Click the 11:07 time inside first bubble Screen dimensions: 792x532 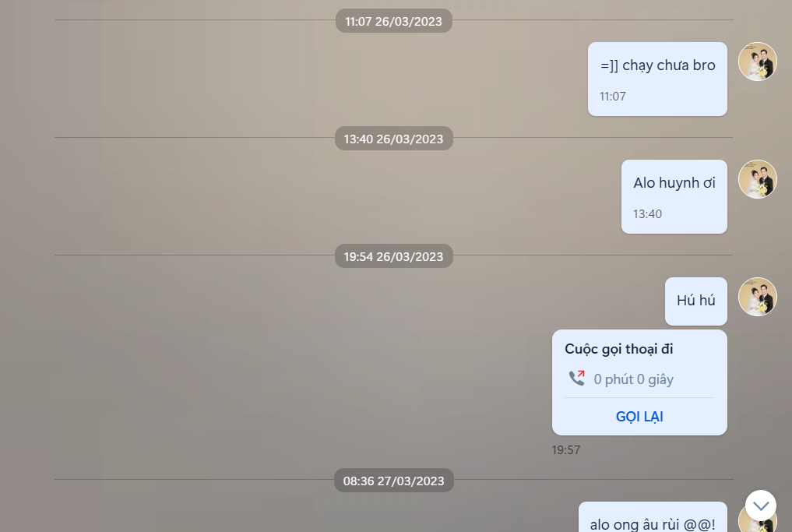coord(613,97)
